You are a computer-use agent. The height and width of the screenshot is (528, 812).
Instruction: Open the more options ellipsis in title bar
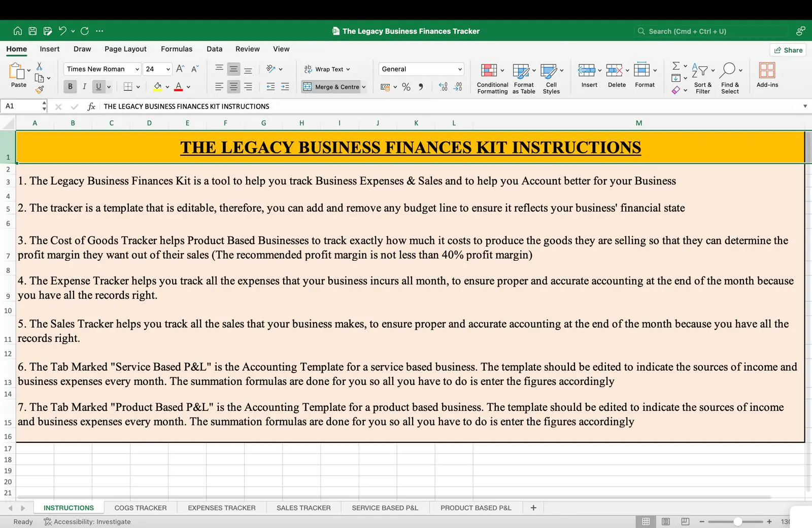click(99, 31)
